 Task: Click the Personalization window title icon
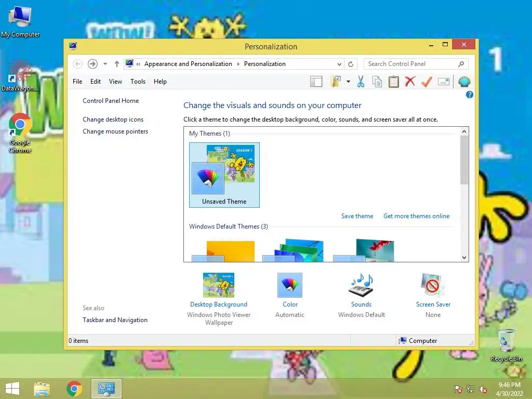[73, 46]
